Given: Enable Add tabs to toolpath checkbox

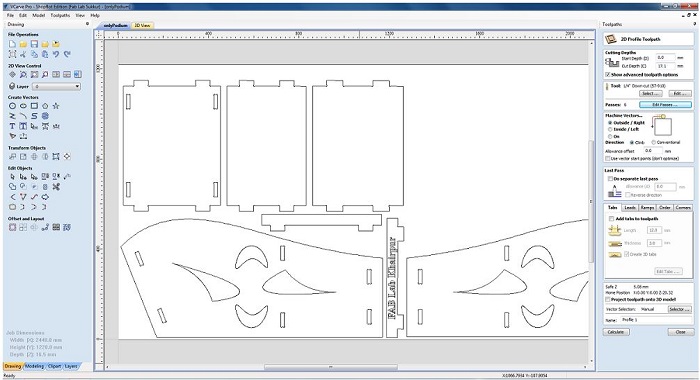Looking at the screenshot, I should (x=611, y=219).
